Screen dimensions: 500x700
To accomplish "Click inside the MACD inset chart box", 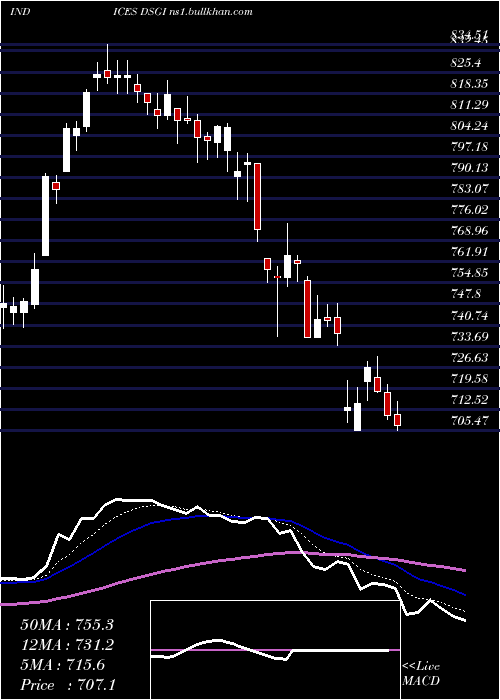I will pos(275,650).
